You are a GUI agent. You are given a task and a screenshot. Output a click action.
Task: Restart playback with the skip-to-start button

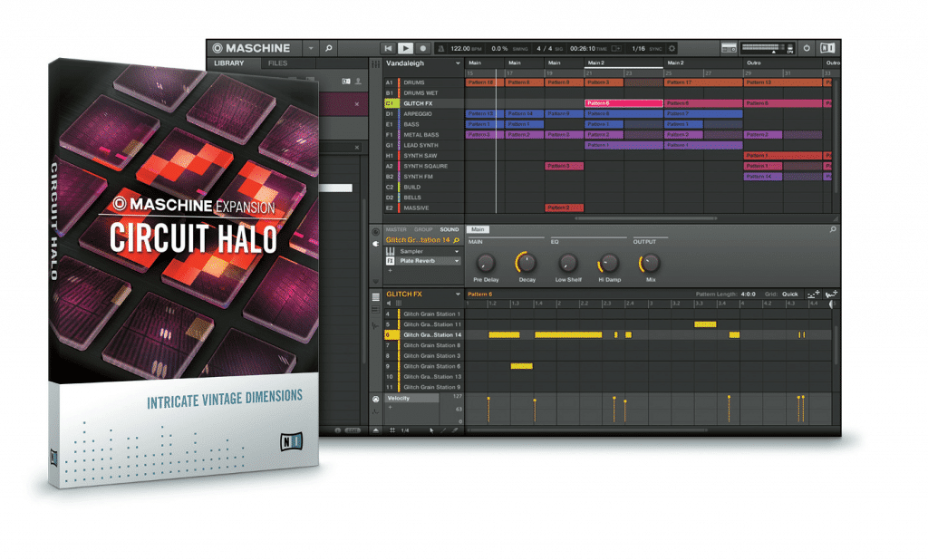(x=388, y=49)
